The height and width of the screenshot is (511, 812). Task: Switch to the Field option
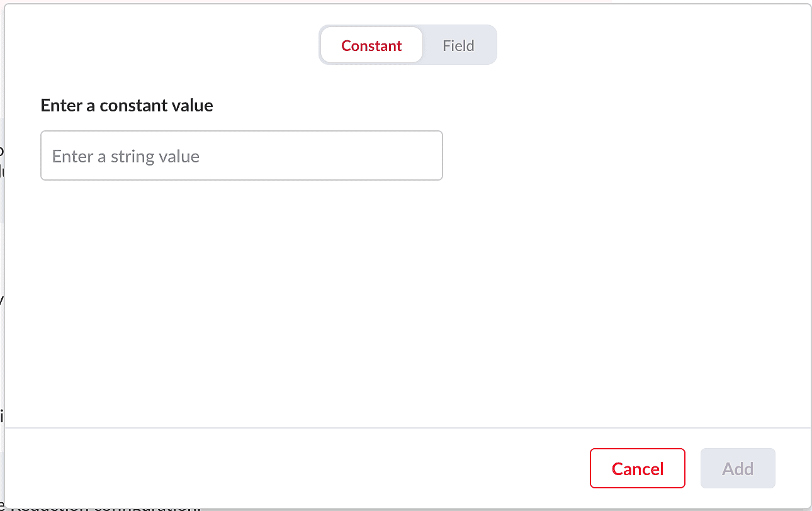pyautogui.click(x=458, y=45)
